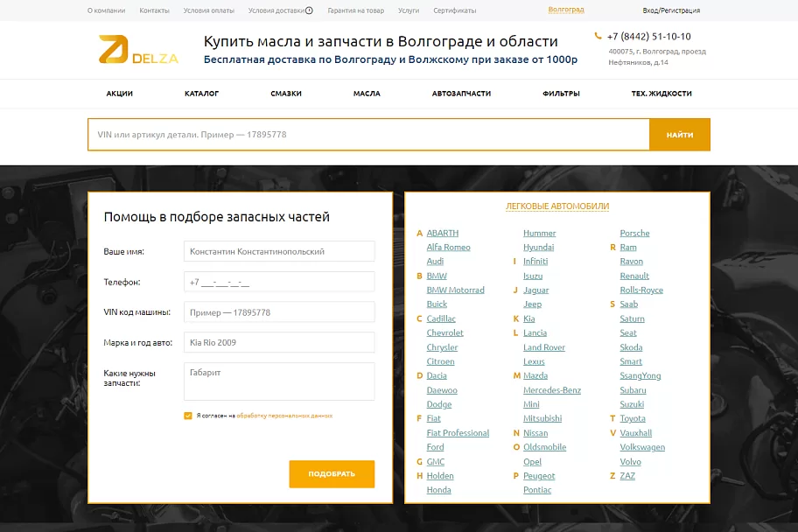Select the Toyota brand

point(633,418)
